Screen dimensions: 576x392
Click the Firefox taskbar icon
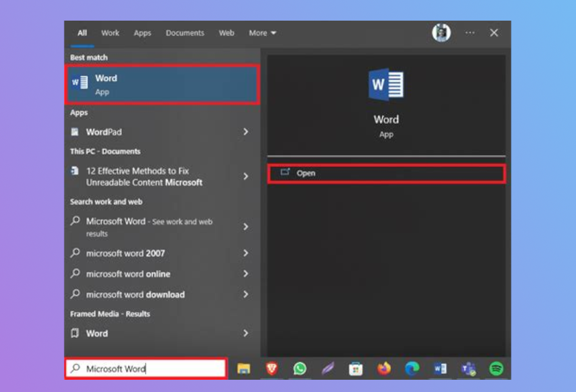(x=384, y=368)
